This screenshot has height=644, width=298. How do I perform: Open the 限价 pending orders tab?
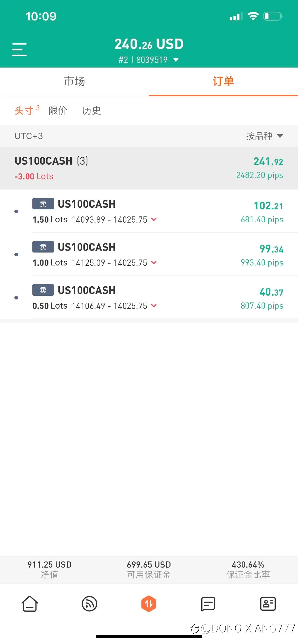click(58, 110)
